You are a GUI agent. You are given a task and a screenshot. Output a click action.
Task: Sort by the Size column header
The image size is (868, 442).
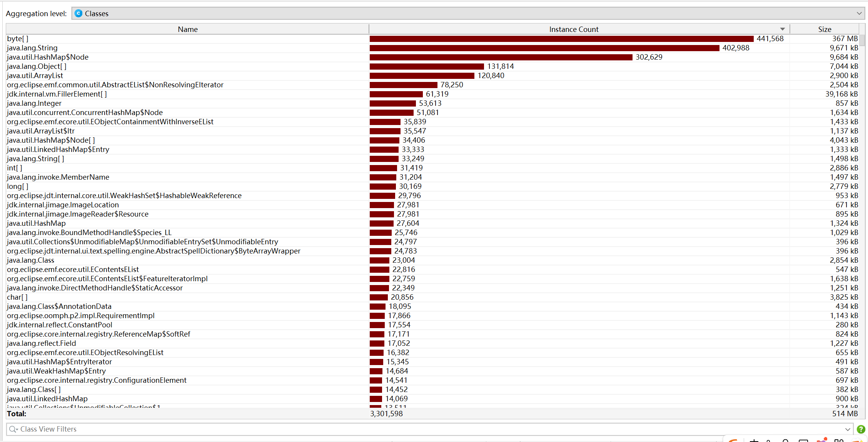(824, 29)
